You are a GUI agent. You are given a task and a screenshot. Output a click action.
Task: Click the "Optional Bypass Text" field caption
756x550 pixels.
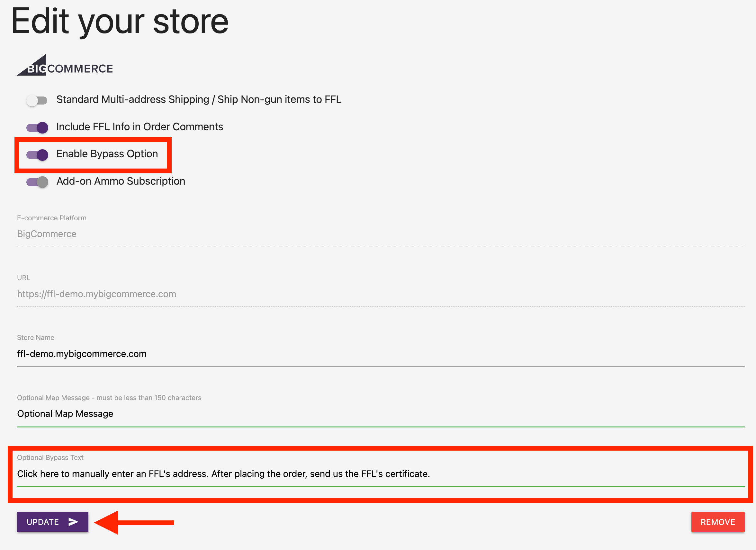[x=50, y=458]
